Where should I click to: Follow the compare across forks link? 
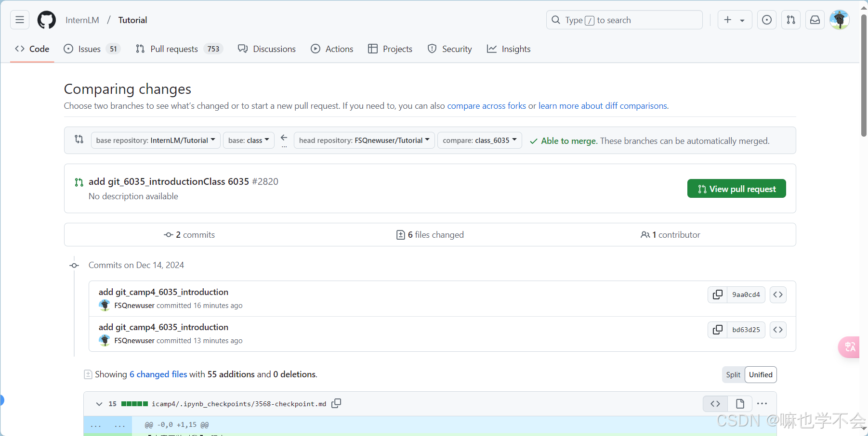[x=487, y=106]
